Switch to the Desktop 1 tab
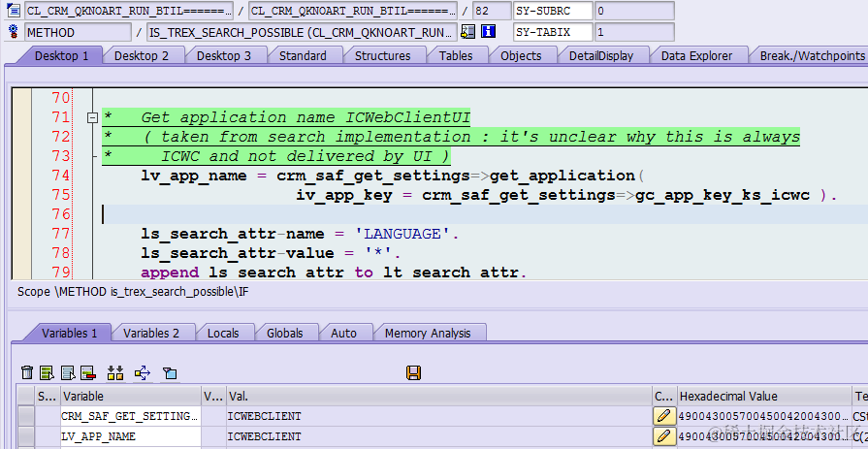The height and width of the screenshot is (449, 868). point(61,56)
